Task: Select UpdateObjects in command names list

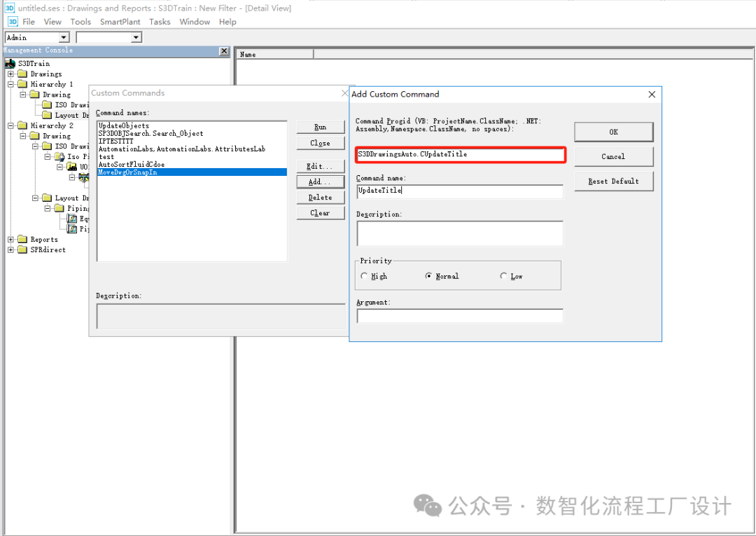Action: pyautogui.click(x=192, y=125)
